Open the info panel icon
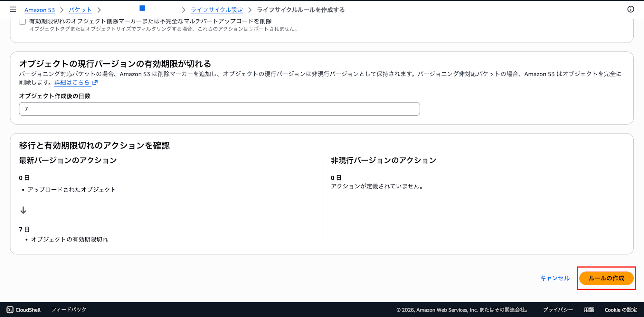644x317 pixels. click(630, 9)
